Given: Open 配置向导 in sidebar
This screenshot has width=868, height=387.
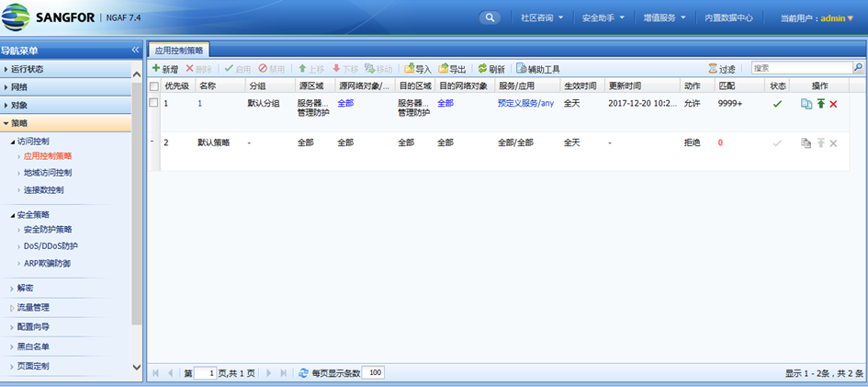Looking at the screenshot, I should click(33, 326).
